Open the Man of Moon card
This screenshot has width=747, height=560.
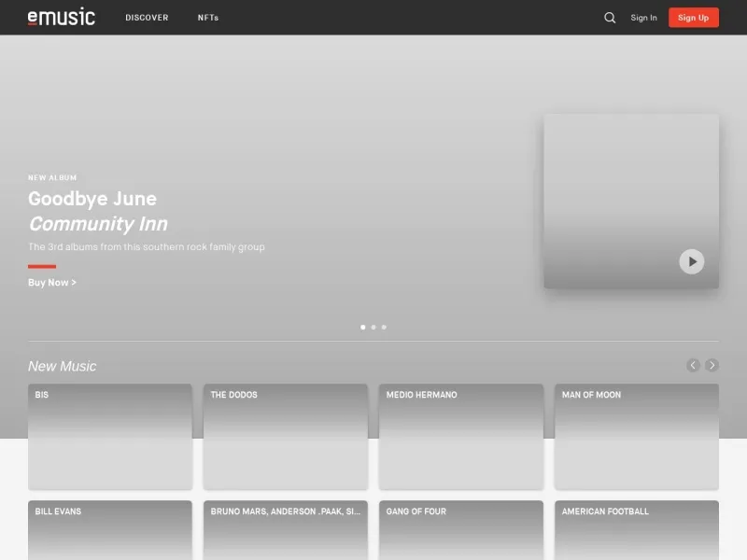tap(637, 437)
